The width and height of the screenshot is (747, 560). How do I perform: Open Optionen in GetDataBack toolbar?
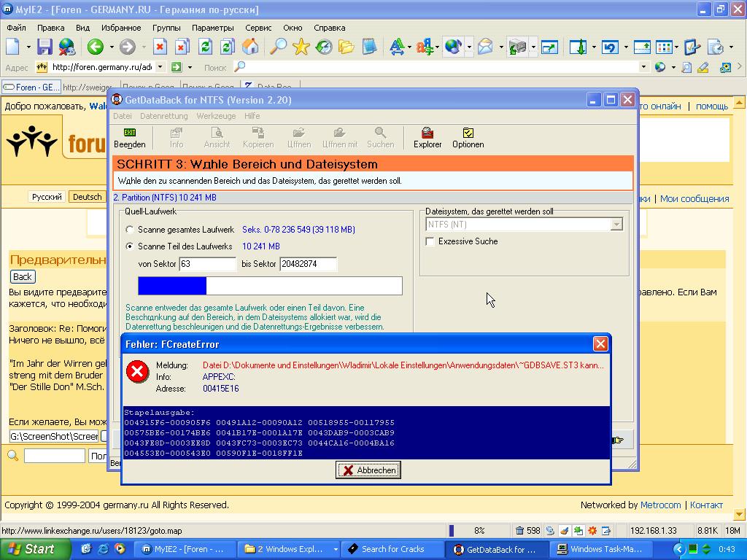[468, 137]
